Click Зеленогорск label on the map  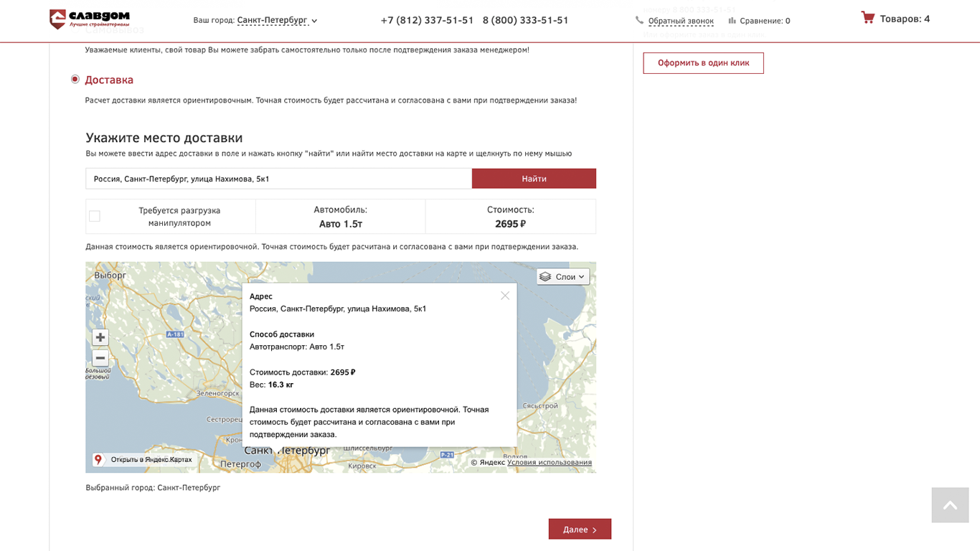[x=217, y=393]
